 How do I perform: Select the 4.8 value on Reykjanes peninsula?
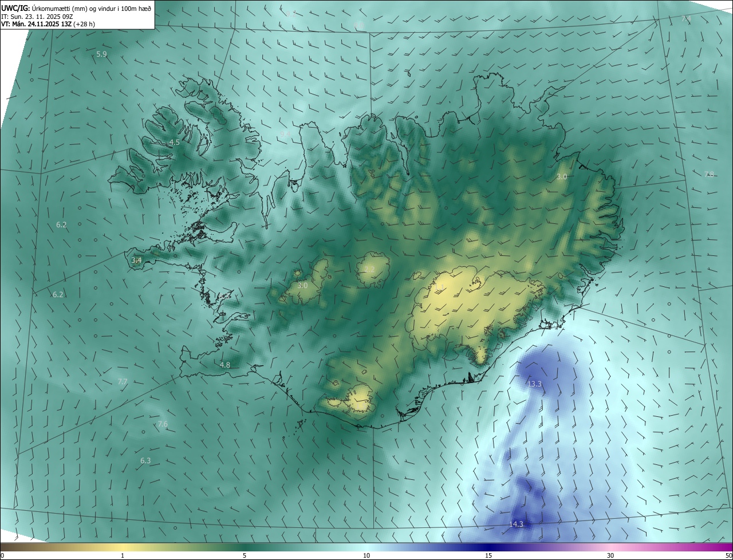tap(225, 365)
